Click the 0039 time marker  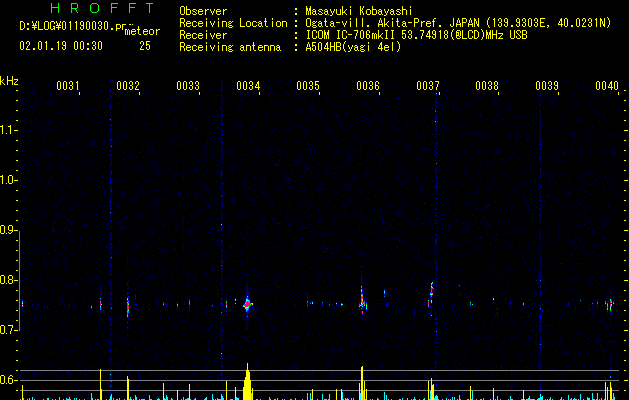point(547,85)
